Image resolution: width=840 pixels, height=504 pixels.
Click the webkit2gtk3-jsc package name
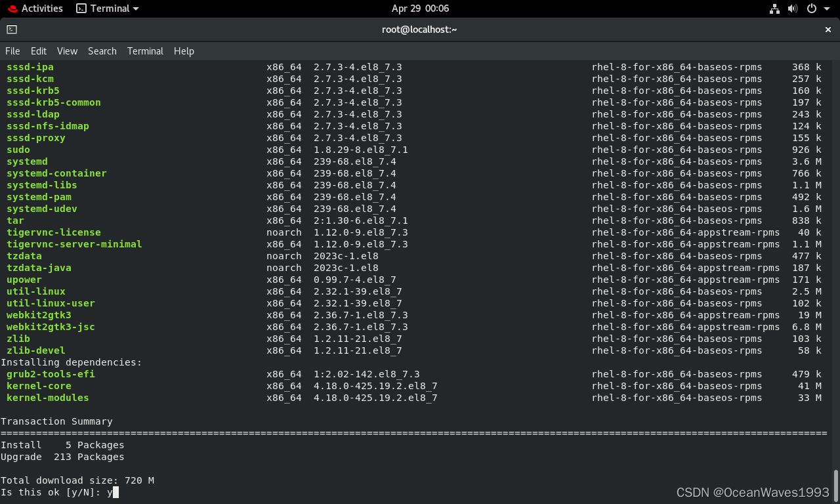click(51, 327)
